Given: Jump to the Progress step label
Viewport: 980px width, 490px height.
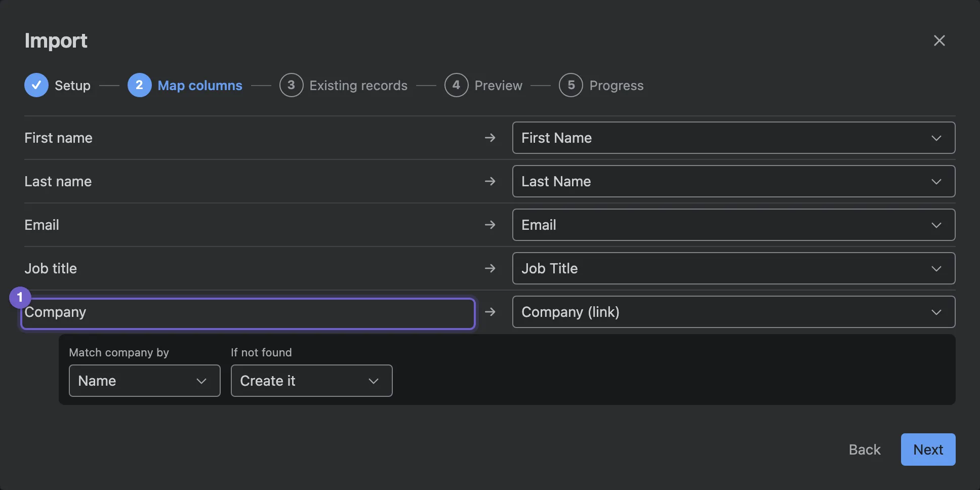Looking at the screenshot, I should pos(617,86).
